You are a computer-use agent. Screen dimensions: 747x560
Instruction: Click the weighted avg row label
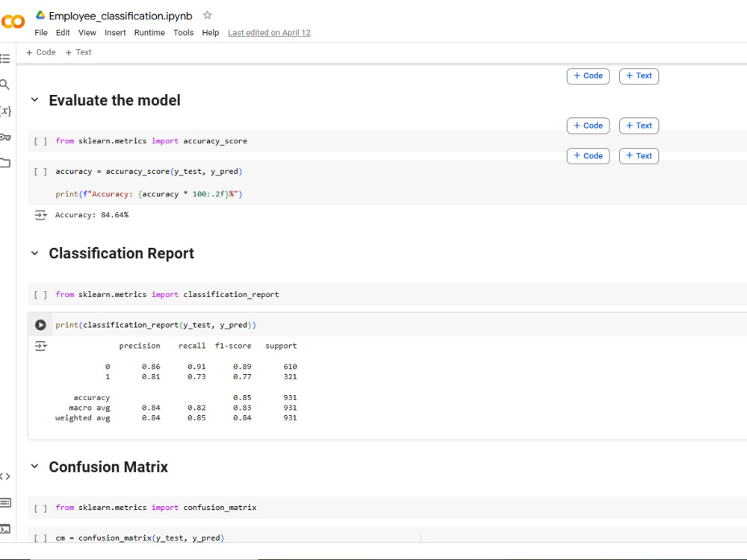click(x=82, y=417)
